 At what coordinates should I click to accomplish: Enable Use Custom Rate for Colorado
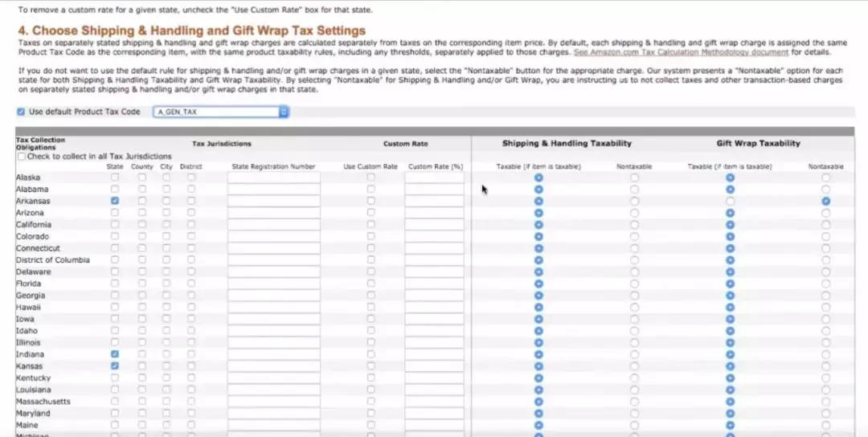click(371, 236)
